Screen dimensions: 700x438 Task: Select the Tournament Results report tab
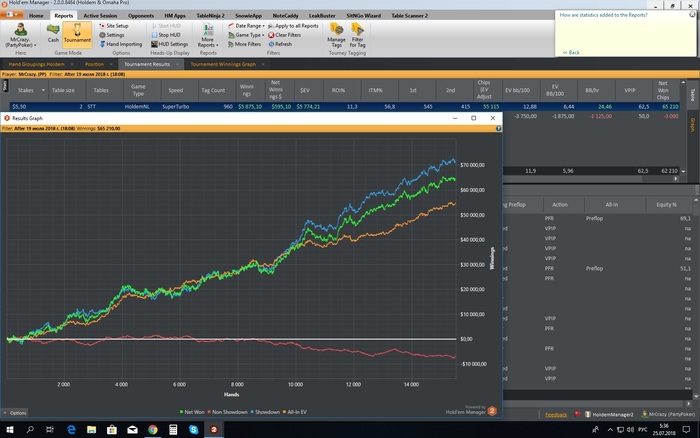pyautogui.click(x=147, y=64)
